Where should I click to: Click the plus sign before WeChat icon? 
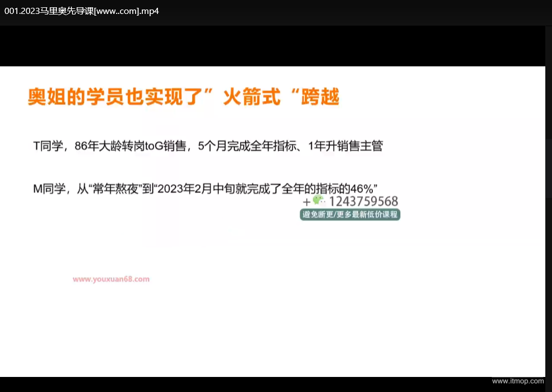[x=306, y=201]
